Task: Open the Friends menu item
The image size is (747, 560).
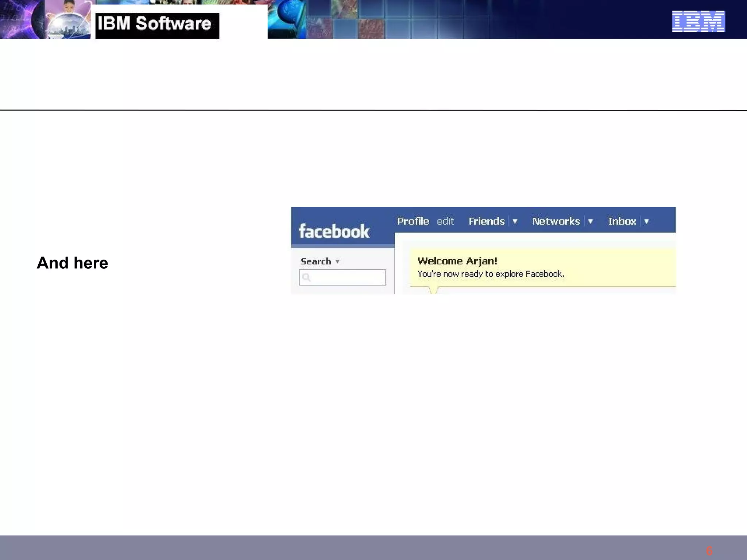Action: 486,221
